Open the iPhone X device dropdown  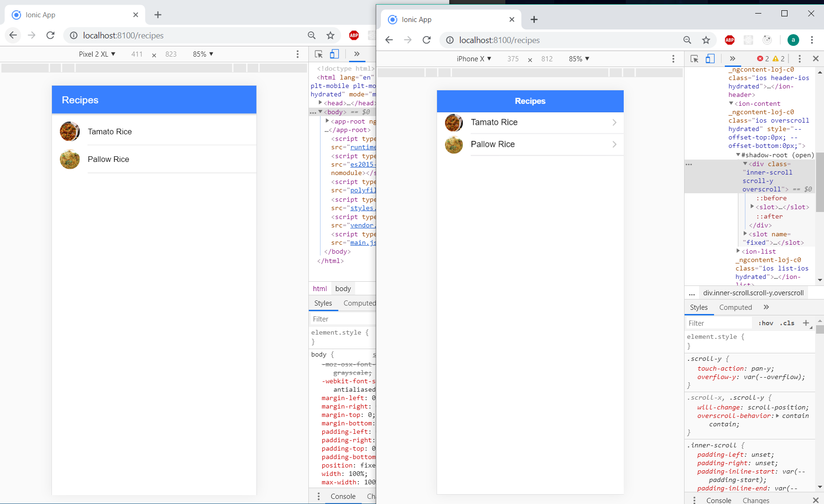click(x=473, y=58)
